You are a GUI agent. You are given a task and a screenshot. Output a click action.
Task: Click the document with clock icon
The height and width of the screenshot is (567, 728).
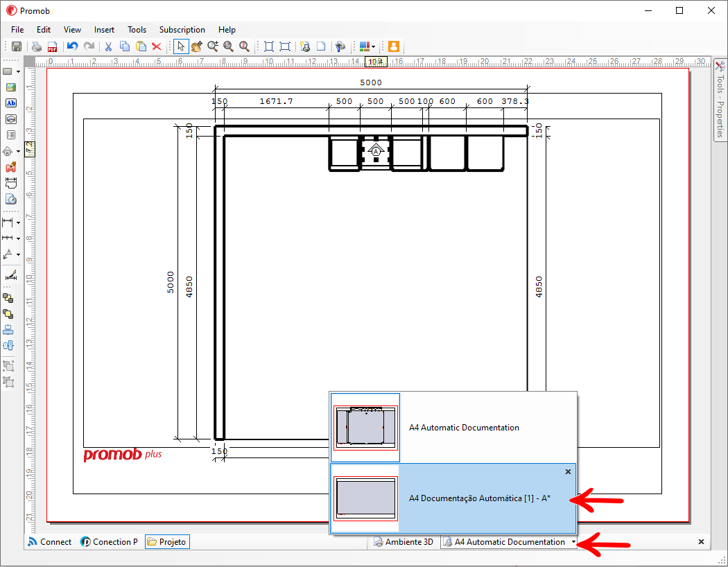click(10, 199)
